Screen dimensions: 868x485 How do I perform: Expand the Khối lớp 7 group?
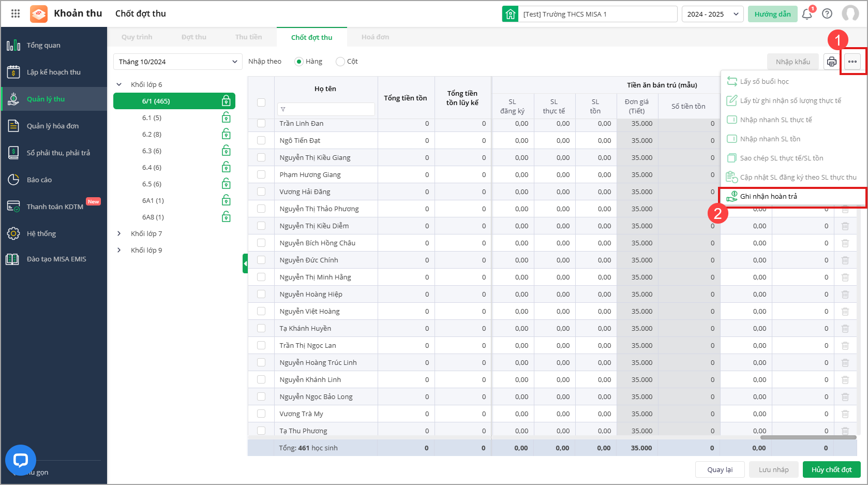point(119,233)
